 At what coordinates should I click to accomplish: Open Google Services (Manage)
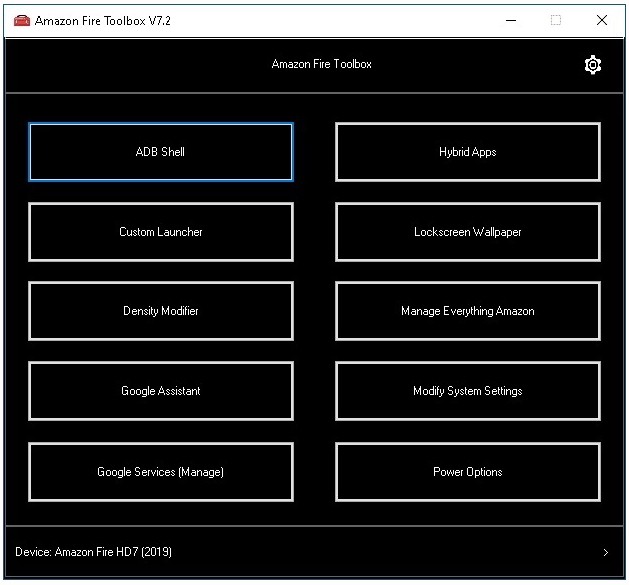coord(161,472)
